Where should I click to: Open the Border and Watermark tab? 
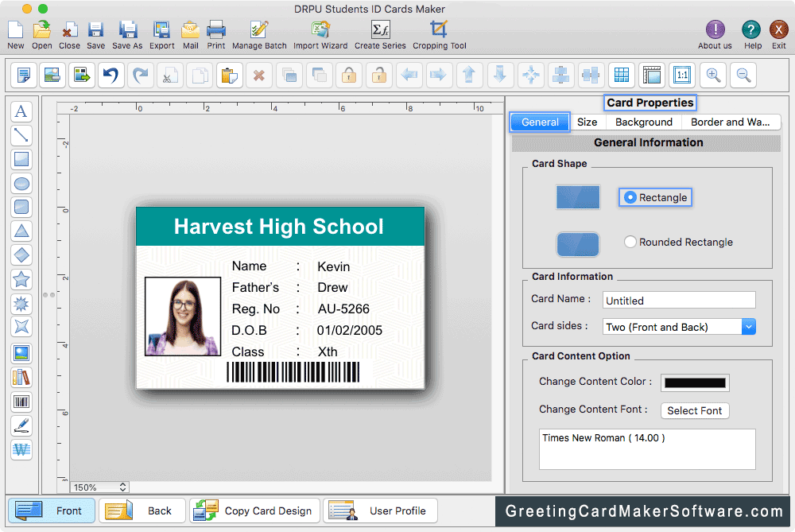coord(730,122)
